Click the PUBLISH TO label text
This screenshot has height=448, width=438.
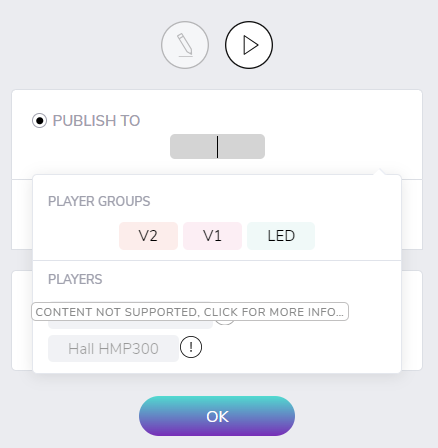tap(96, 121)
